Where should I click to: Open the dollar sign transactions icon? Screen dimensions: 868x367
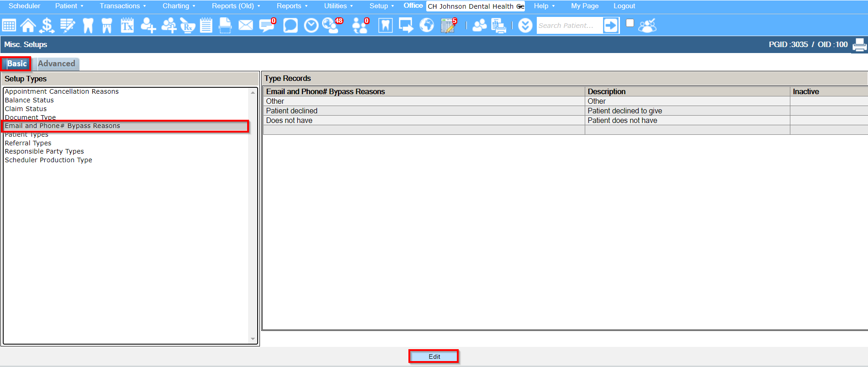coord(47,25)
